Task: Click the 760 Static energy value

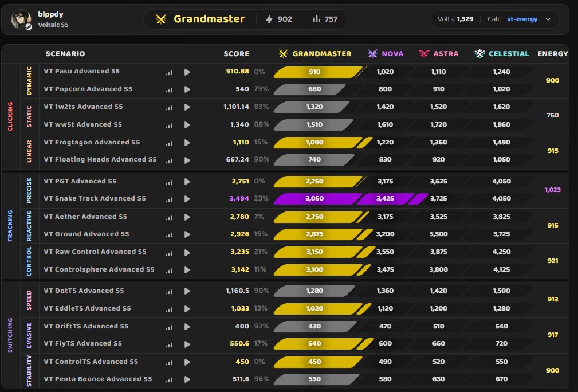Action: coord(553,115)
